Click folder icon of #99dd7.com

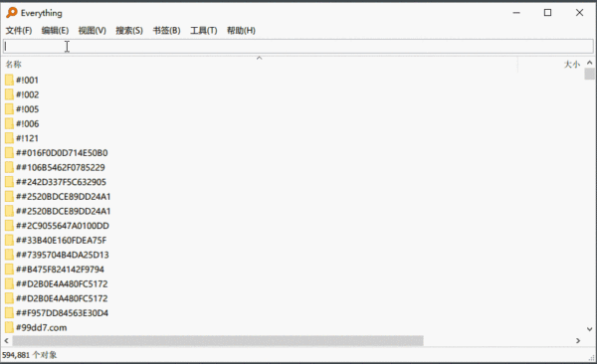(9, 327)
